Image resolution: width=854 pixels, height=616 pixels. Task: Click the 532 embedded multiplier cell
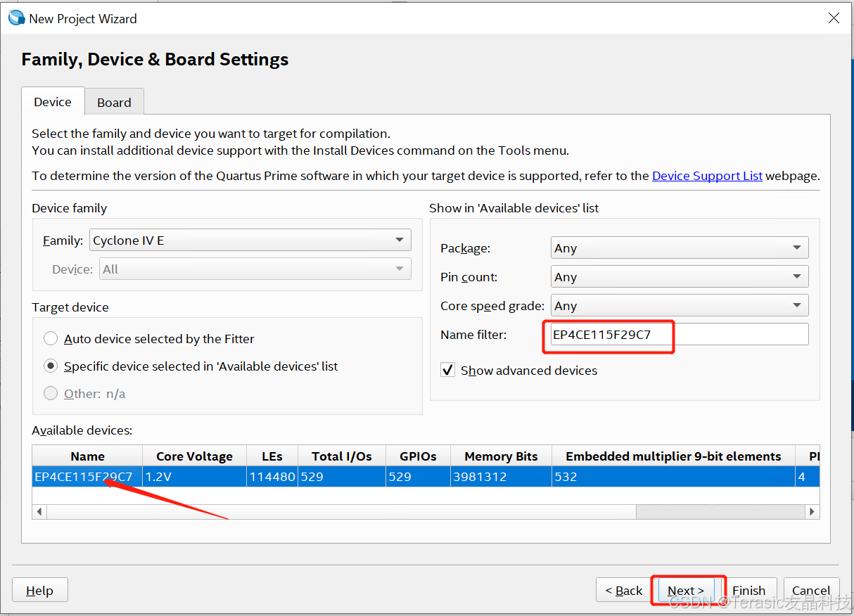point(673,476)
